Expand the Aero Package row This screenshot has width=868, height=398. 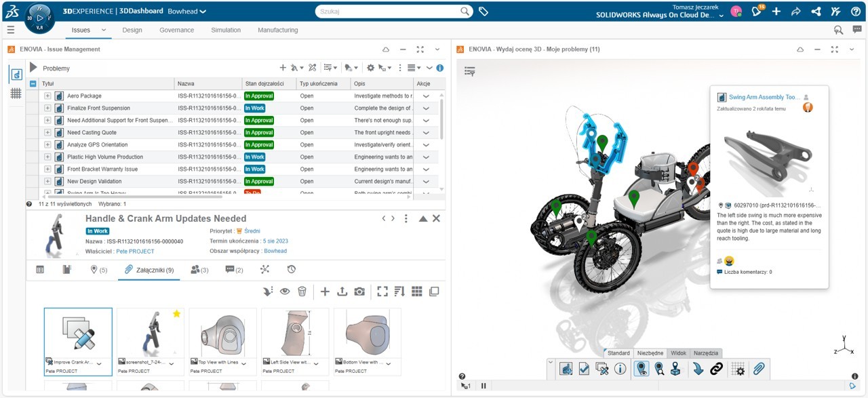(x=47, y=96)
